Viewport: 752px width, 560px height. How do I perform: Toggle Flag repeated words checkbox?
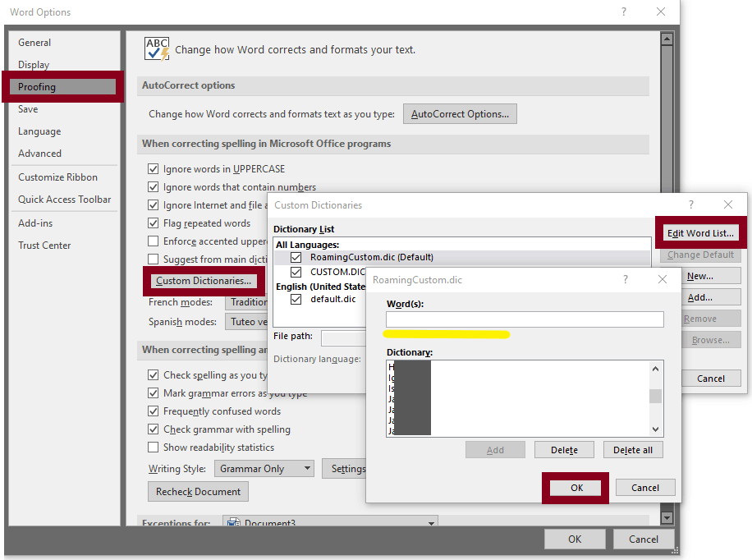point(153,223)
